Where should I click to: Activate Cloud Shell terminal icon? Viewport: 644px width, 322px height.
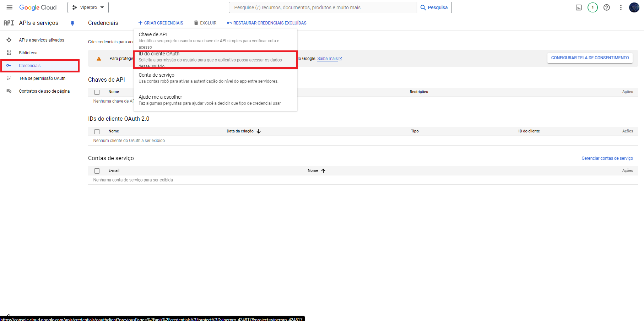click(579, 7)
